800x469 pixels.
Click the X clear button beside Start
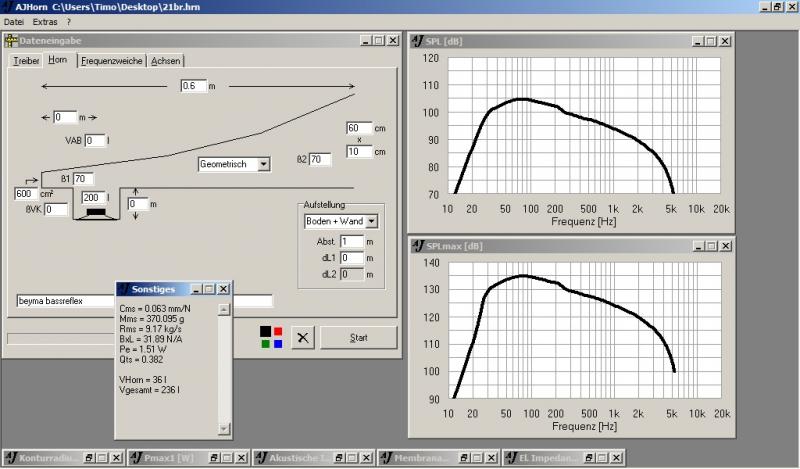[x=303, y=337]
